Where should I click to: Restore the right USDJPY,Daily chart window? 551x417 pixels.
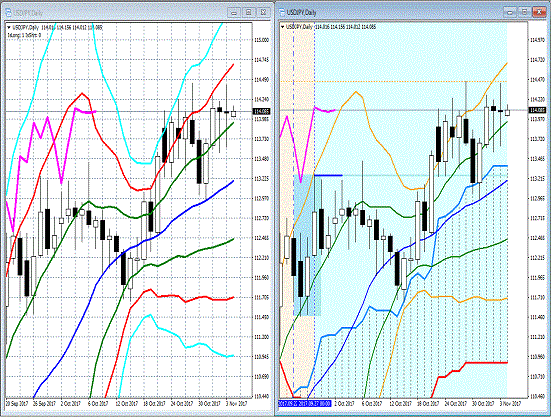click(x=524, y=12)
